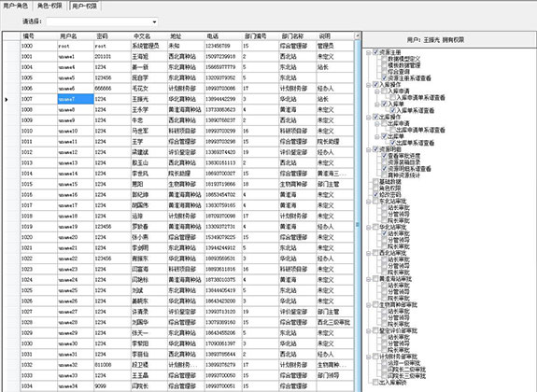Toggle the 资源注册 checkbox
Image resolution: width=537 pixels, height=392 pixels.
375,52
